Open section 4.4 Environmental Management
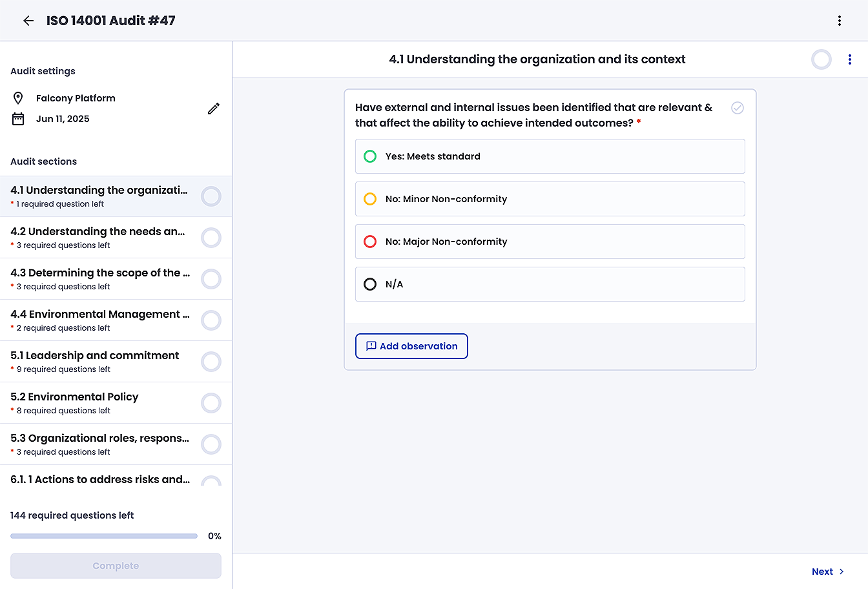868x589 pixels. (116, 320)
